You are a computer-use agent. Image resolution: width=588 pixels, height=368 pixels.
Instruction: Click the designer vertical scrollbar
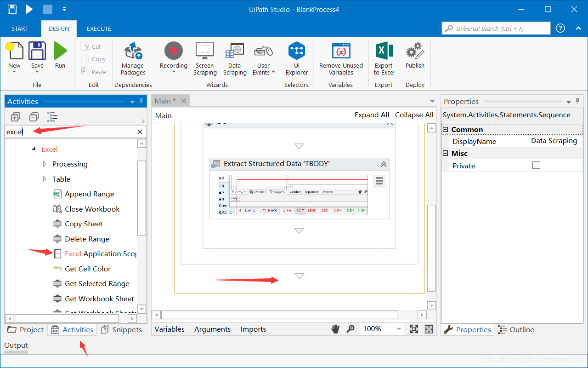[431, 248]
